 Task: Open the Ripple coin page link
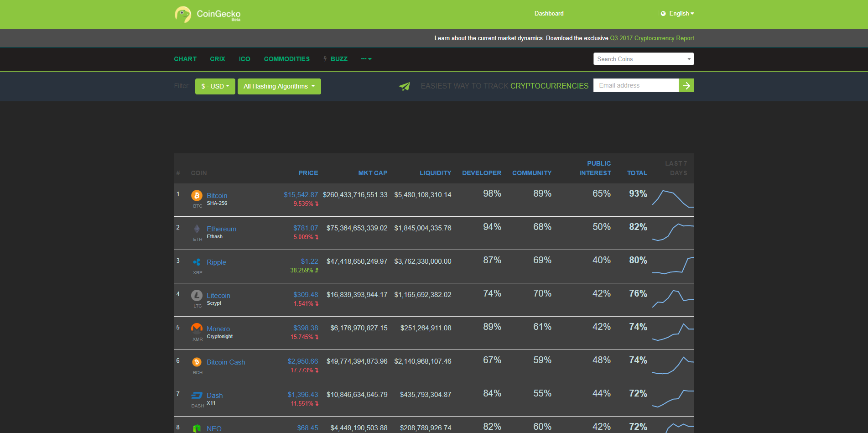(x=216, y=262)
